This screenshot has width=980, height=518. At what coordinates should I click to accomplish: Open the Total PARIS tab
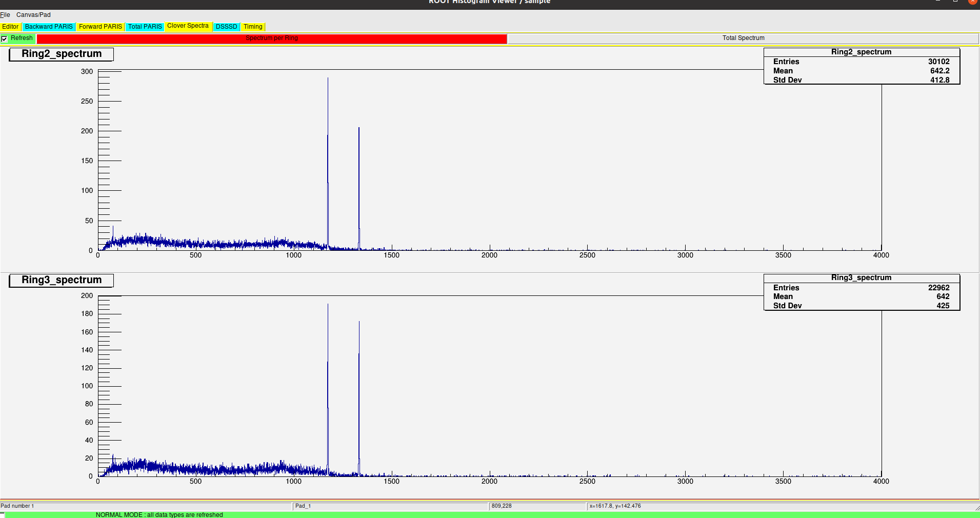coord(145,27)
